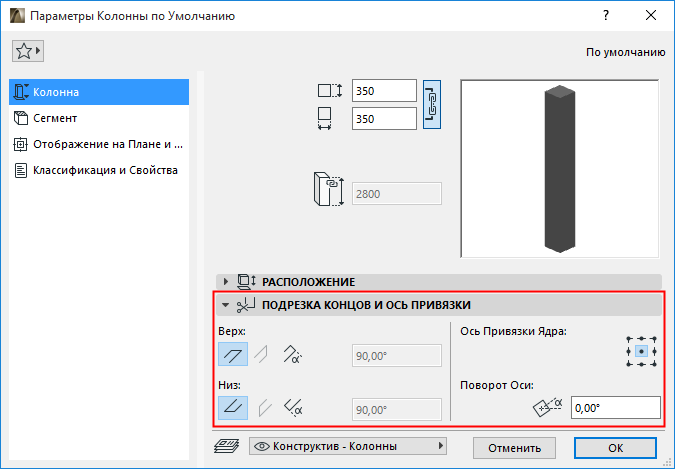The image size is (675, 469).
Task: Click the eye icon in the layer selector
Action: [262, 446]
